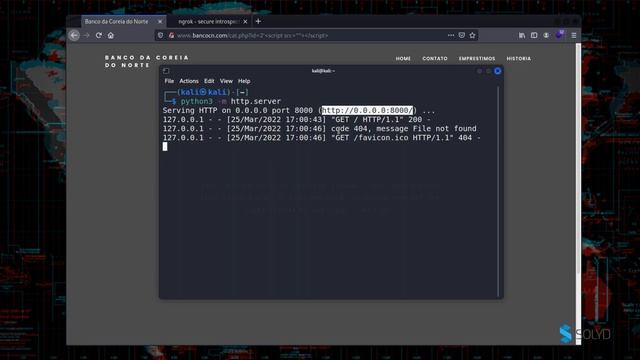Close the Banco da Coreia do Norte tab

click(x=160, y=22)
